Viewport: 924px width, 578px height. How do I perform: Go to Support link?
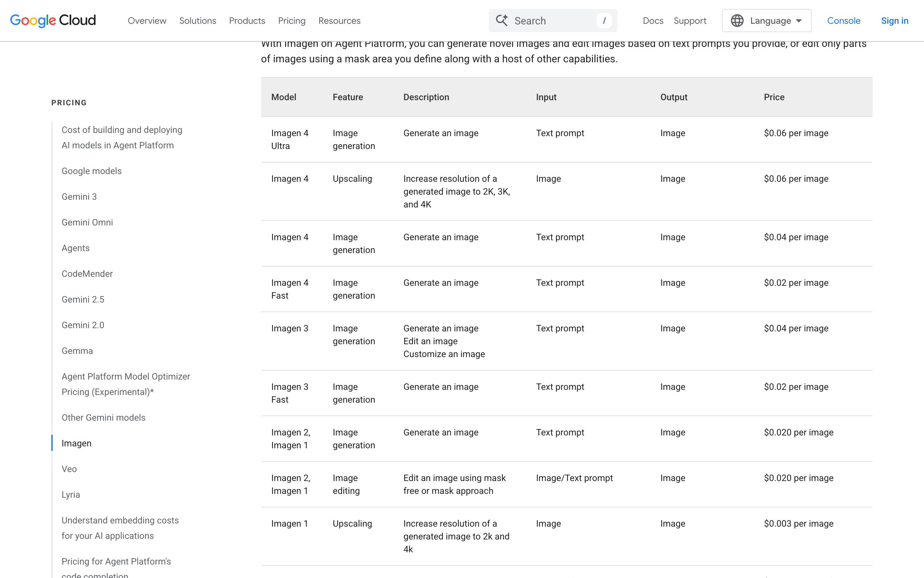pyautogui.click(x=690, y=21)
